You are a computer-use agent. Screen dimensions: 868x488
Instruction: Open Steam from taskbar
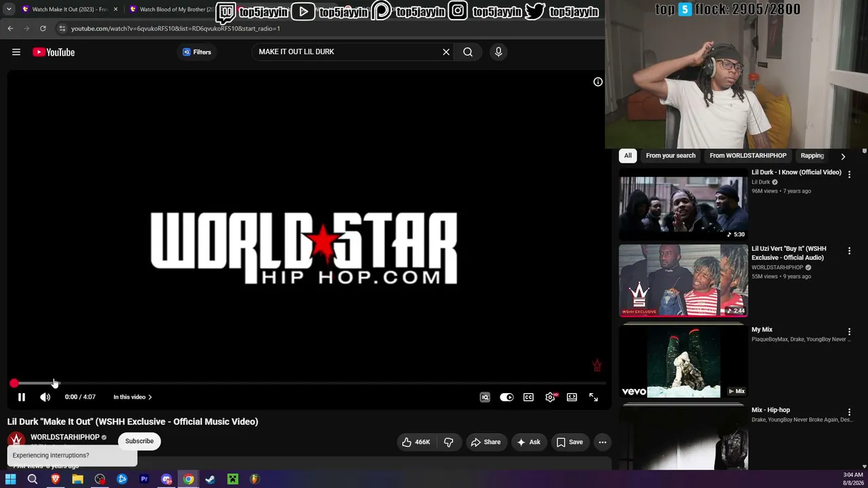210,480
